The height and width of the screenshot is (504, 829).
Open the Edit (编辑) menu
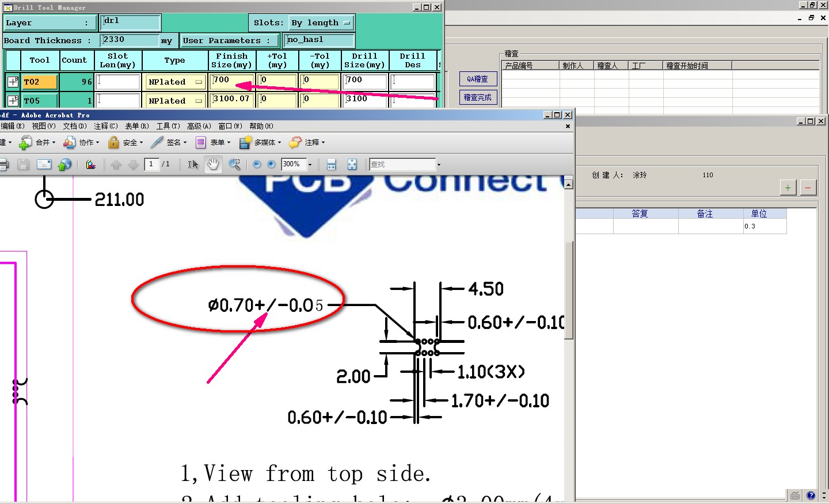(x=12, y=126)
